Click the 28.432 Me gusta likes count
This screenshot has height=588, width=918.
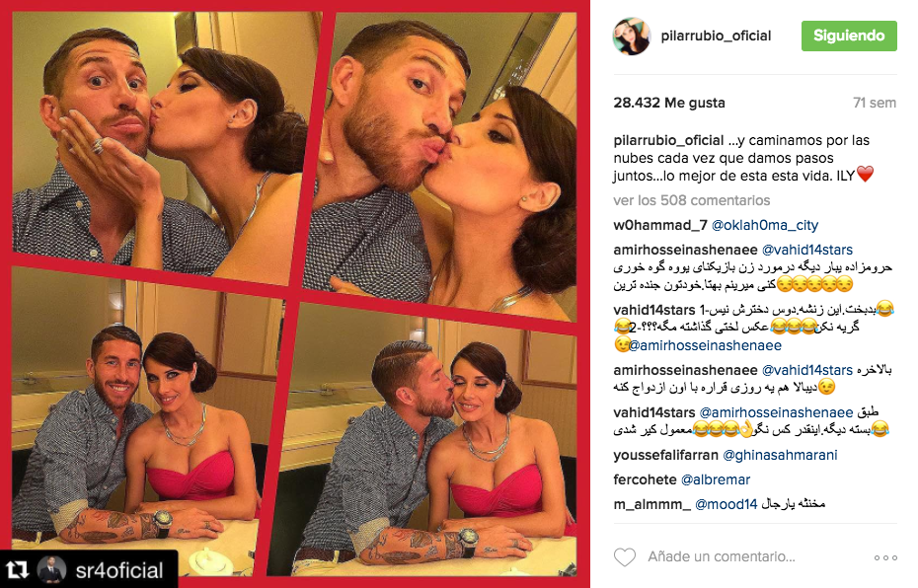click(x=669, y=103)
